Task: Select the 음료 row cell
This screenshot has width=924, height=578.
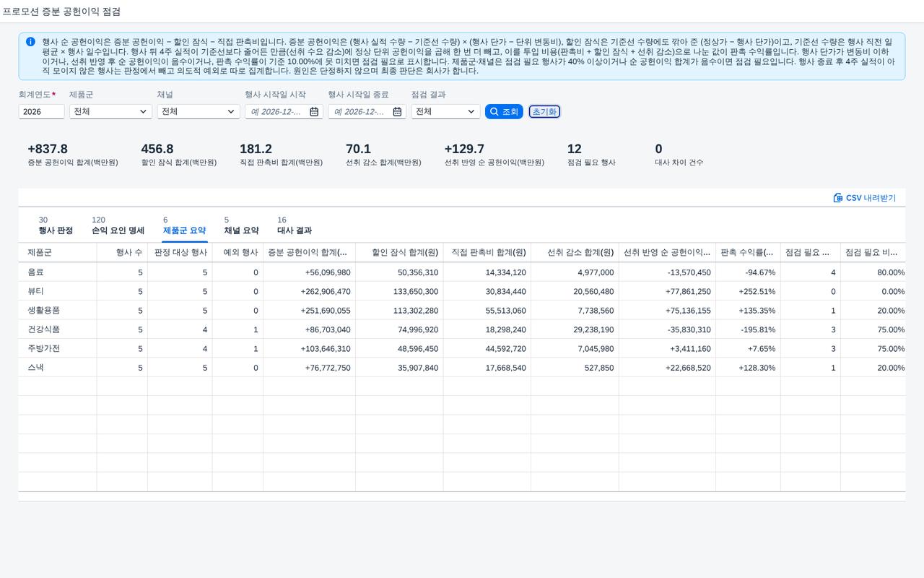Action: [x=58, y=272]
